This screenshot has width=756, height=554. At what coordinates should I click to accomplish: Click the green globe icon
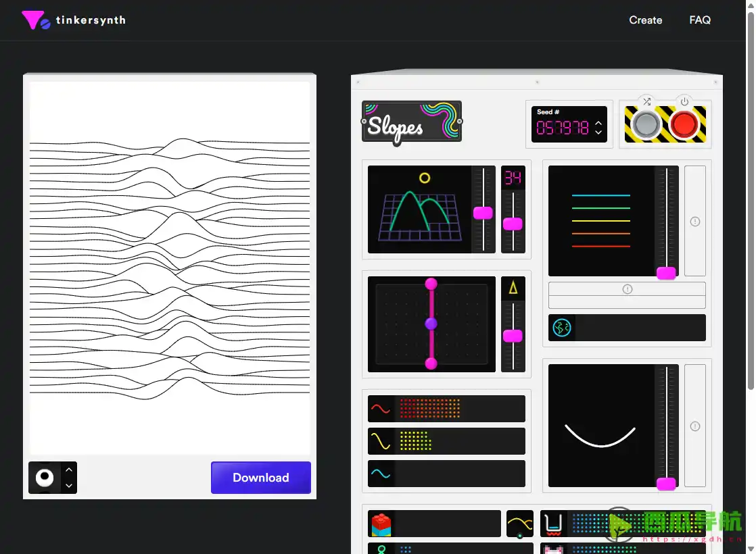[562, 328]
